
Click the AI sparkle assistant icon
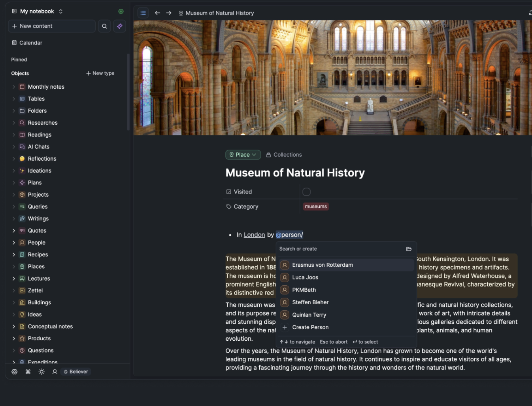(119, 26)
